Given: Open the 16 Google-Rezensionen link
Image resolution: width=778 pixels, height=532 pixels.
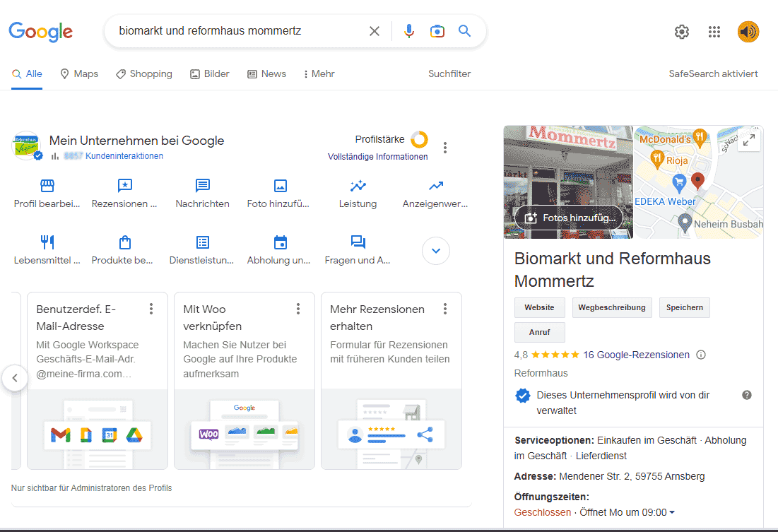Looking at the screenshot, I should (636, 355).
